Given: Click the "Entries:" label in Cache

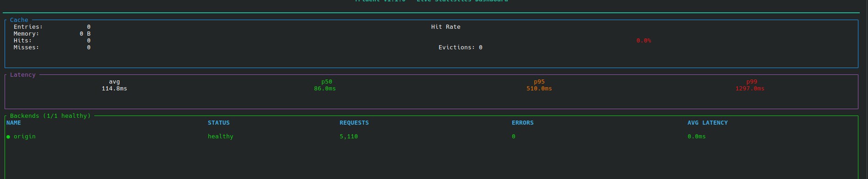Looking at the screenshot, I should click(x=28, y=27).
